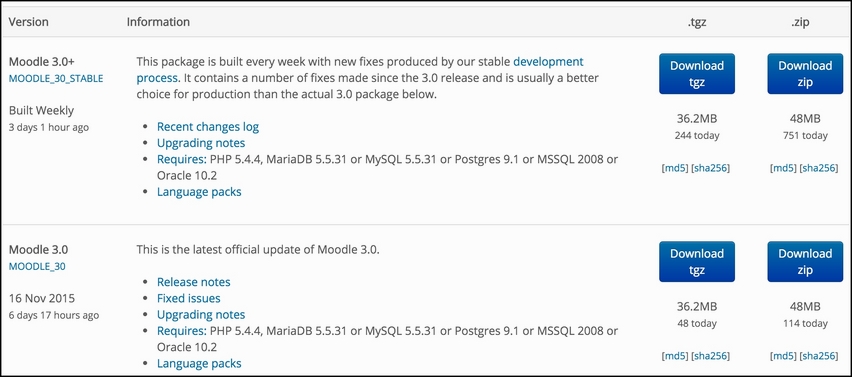View md5 checksum for Moodle 3.0+ tgz
852x377 pixels.
(x=675, y=168)
